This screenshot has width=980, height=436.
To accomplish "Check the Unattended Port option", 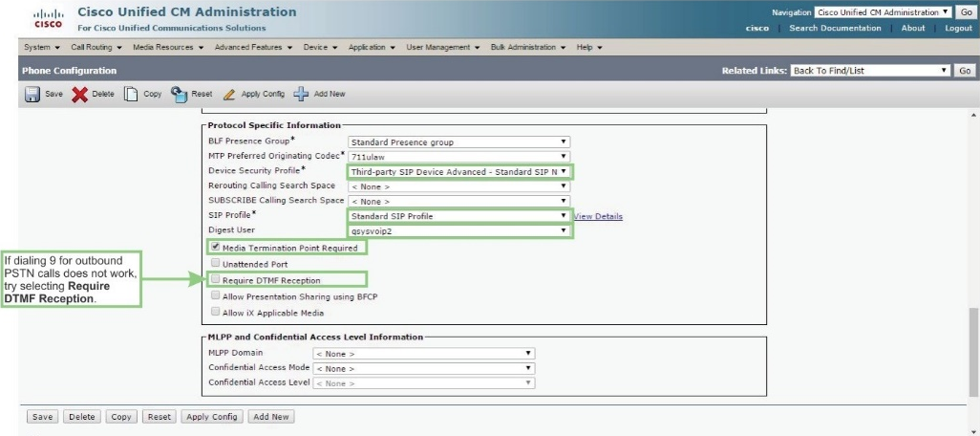I will coord(215,263).
